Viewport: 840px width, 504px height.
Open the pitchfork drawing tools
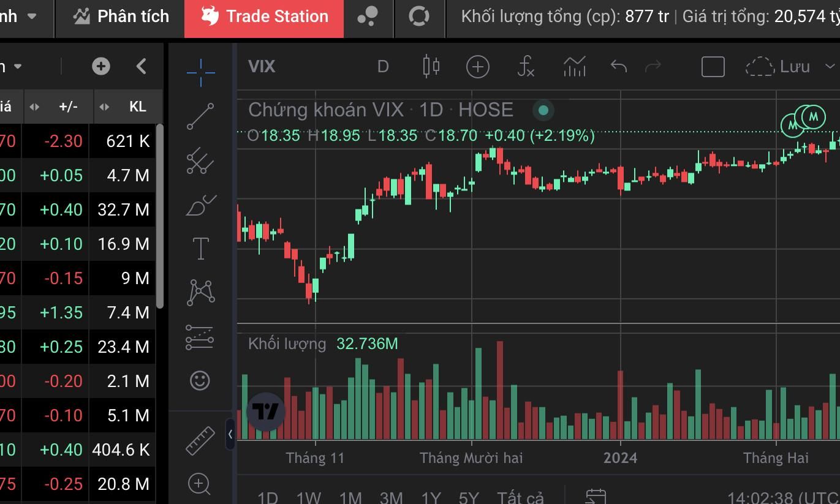point(200,160)
